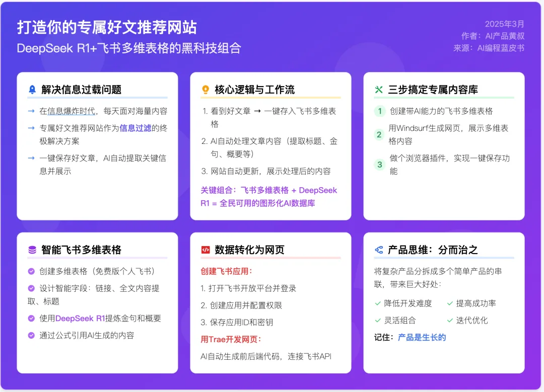Click the red 创建飞书应用 heading
Image resolution: width=544 pixels, height=392 pixels.
click(x=227, y=271)
